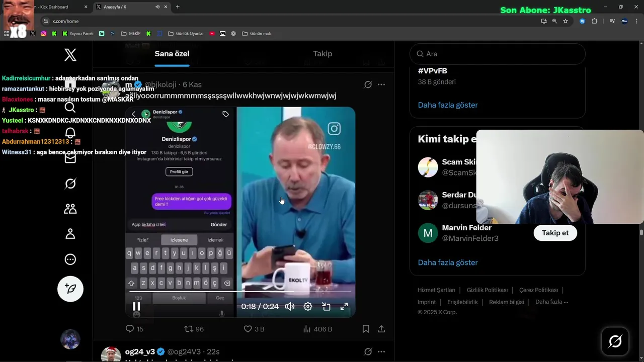The width and height of the screenshot is (644, 362).
Task: Install app icon in address bar
Action: [x=544, y=21]
